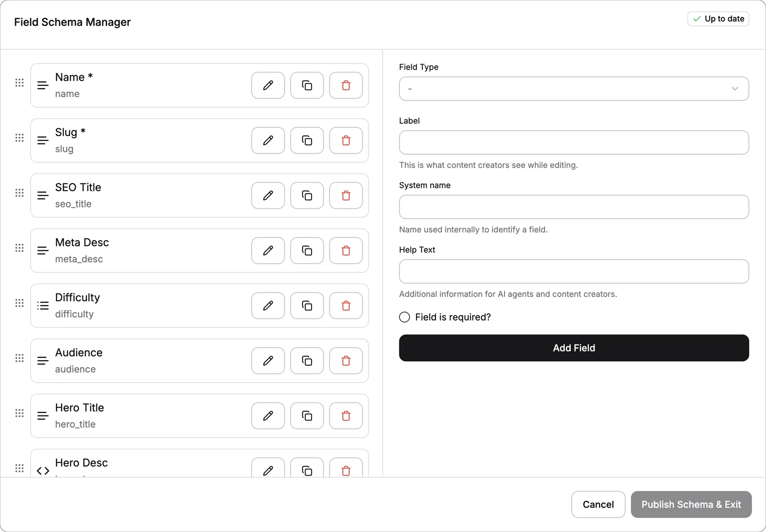Cancel the schema changes
766x532 pixels.
click(598, 504)
